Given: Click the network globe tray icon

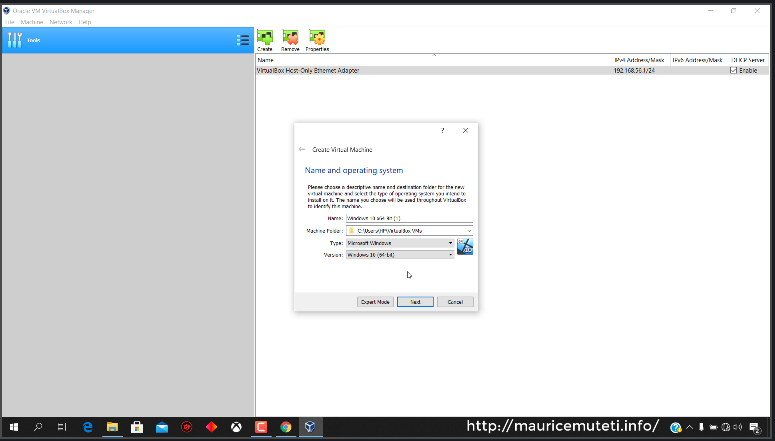Looking at the screenshot, I should tap(726, 427).
